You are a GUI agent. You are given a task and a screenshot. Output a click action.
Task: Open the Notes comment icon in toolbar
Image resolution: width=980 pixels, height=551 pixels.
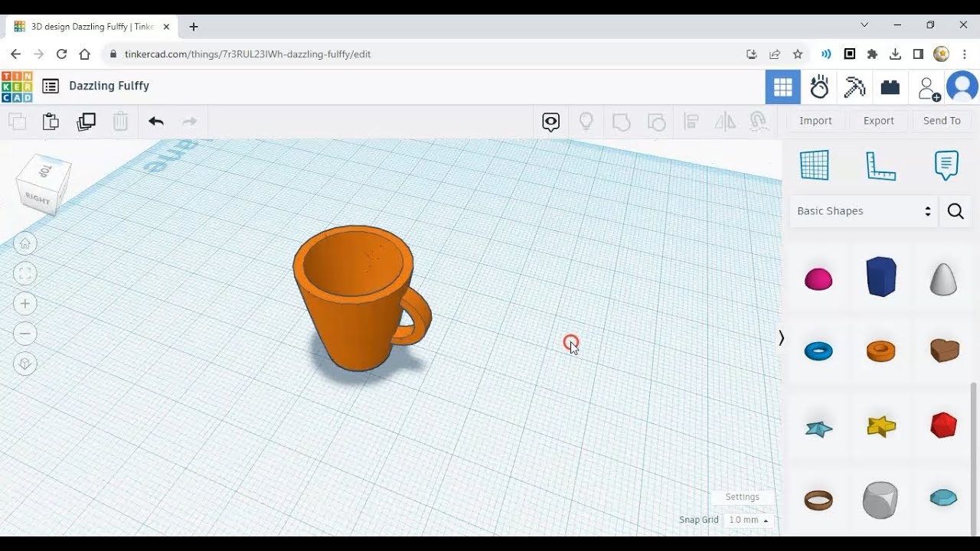[550, 122]
